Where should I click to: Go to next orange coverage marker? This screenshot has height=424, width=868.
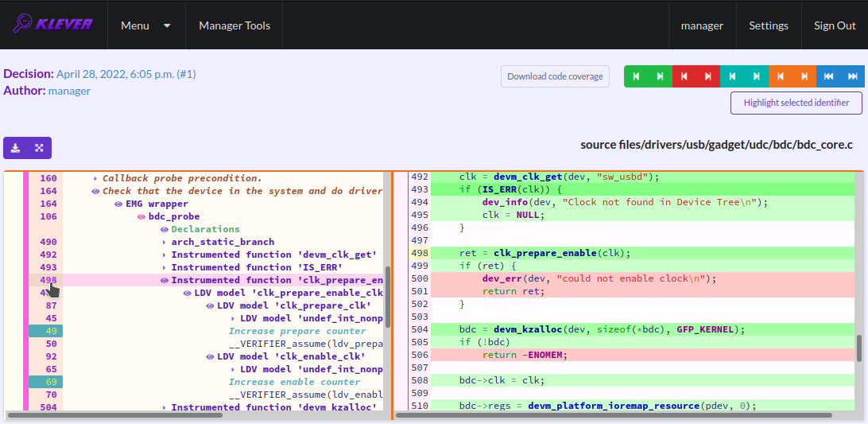pyautogui.click(x=804, y=76)
